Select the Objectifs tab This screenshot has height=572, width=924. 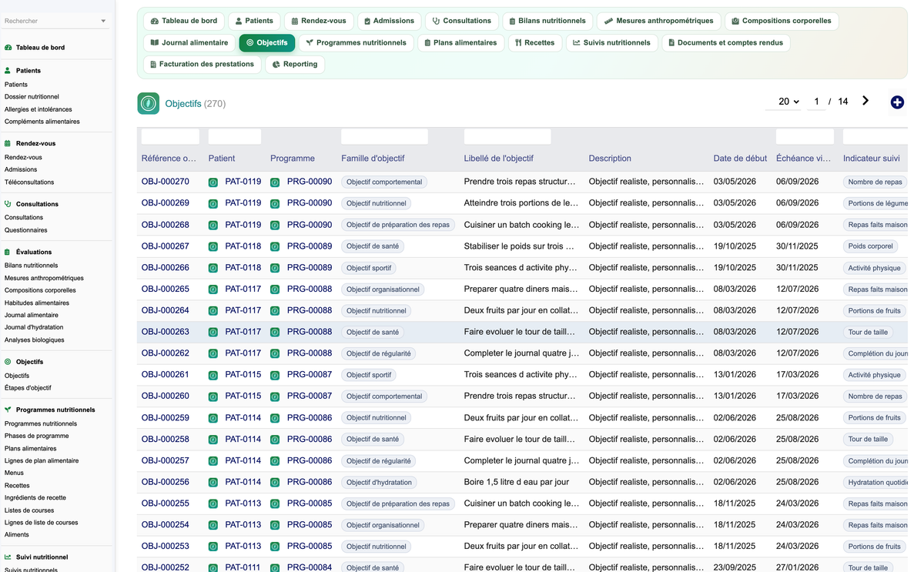click(266, 43)
